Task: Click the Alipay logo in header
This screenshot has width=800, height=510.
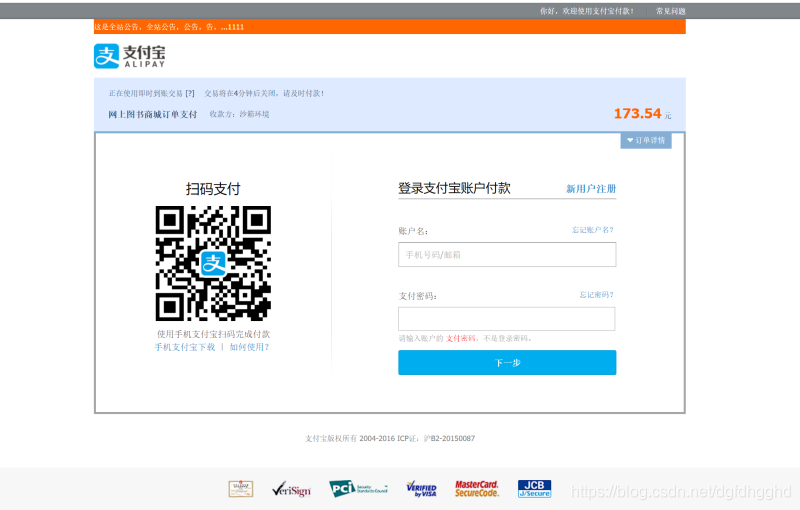Action: (x=130, y=56)
